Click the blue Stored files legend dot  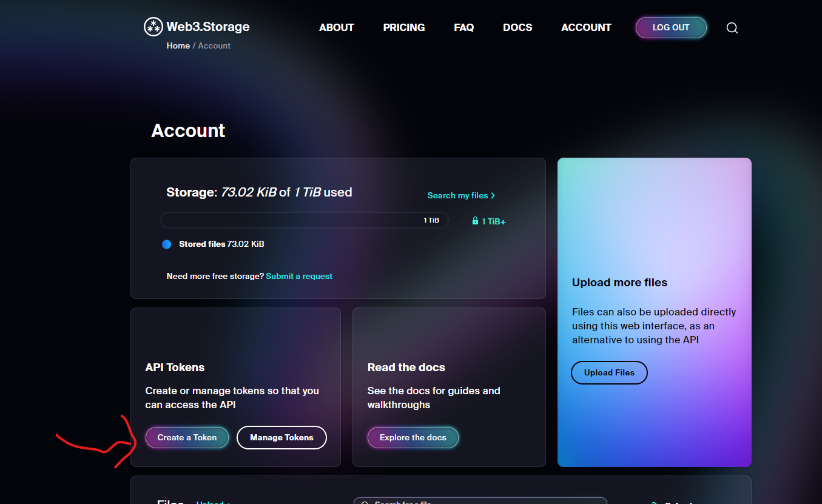(167, 244)
